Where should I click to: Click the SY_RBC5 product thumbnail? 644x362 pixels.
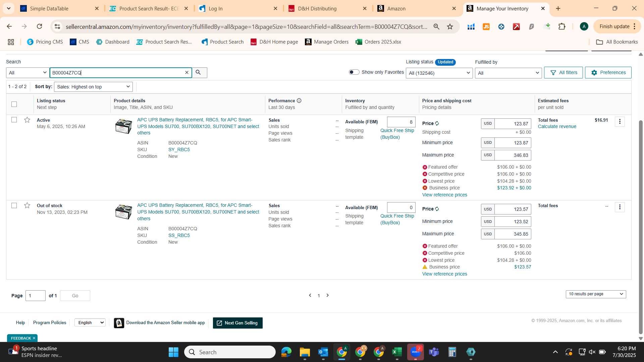pyautogui.click(x=123, y=126)
